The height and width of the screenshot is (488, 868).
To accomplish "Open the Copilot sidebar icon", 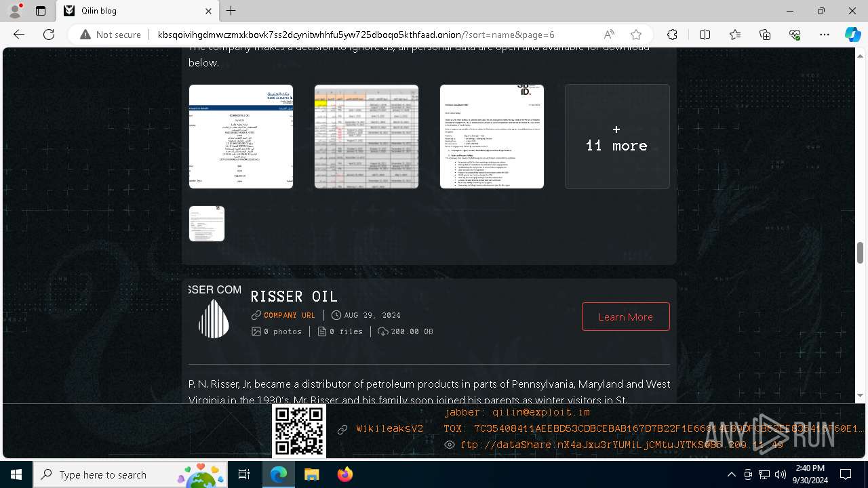I will click(x=852, y=35).
